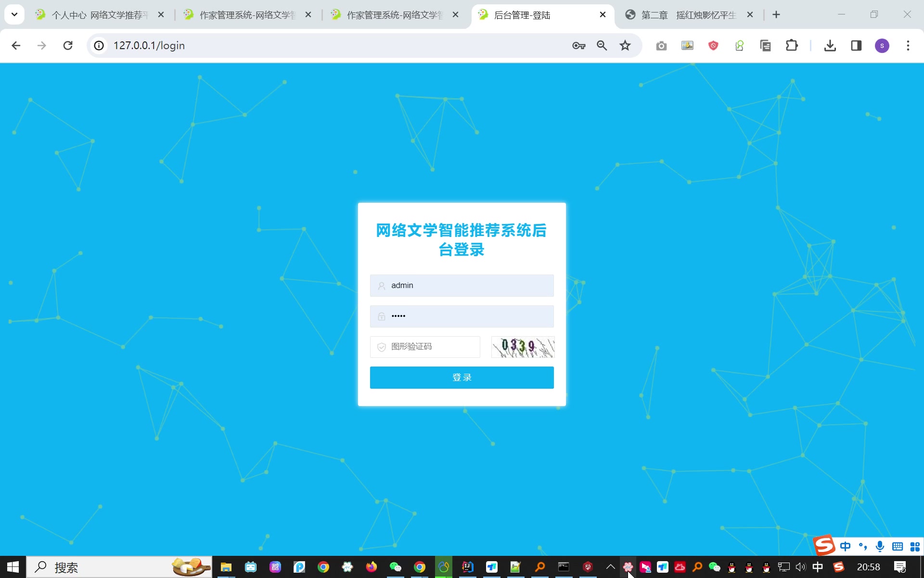Click the CAPTCHA image to refresh
This screenshot has width=924, height=578.
click(x=522, y=346)
